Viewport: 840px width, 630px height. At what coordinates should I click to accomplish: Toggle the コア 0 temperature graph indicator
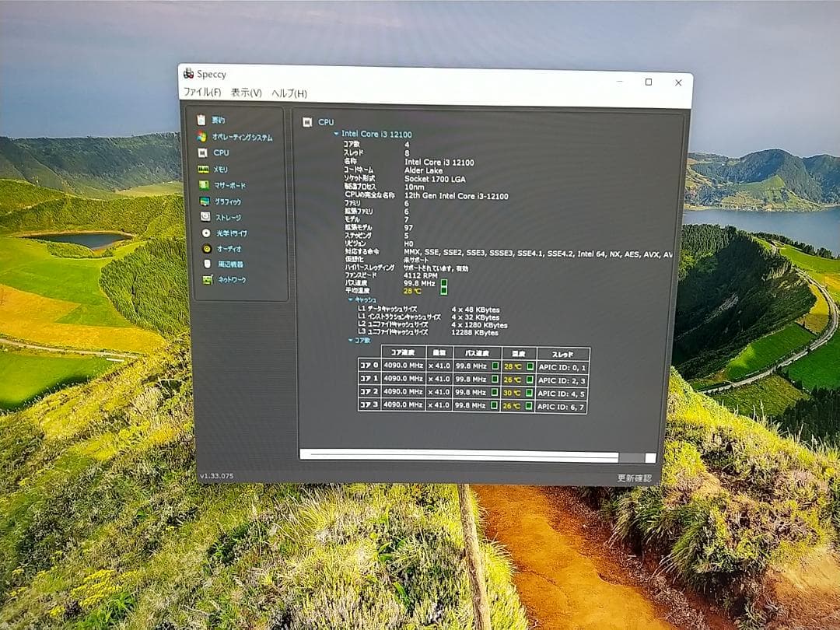point(530,366)
